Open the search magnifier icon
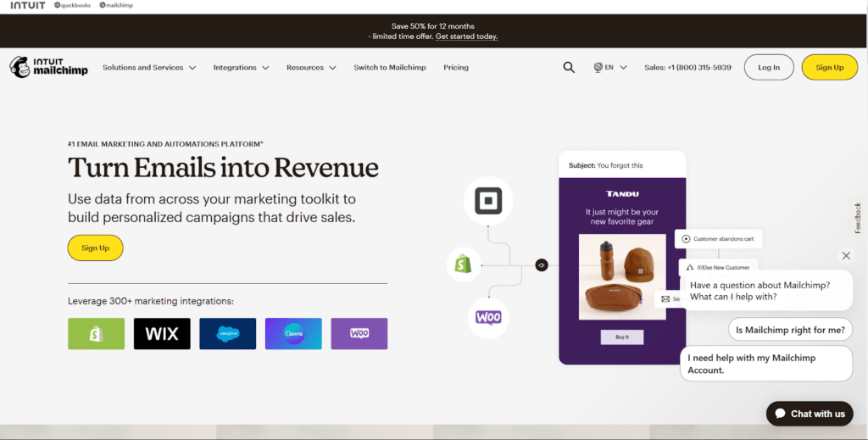 pyautogui.click(x=569, y=68)
